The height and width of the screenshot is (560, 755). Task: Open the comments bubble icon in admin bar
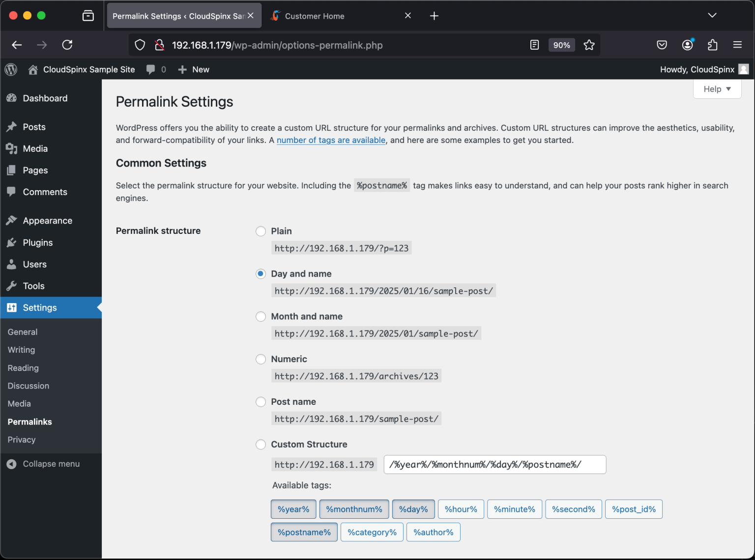[150, 69]
